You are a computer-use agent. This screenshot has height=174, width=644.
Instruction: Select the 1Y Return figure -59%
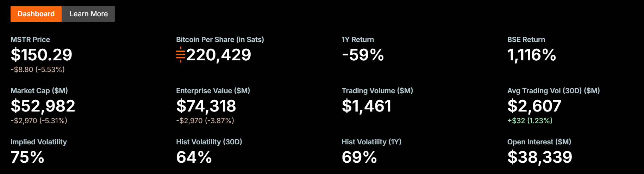363,55
